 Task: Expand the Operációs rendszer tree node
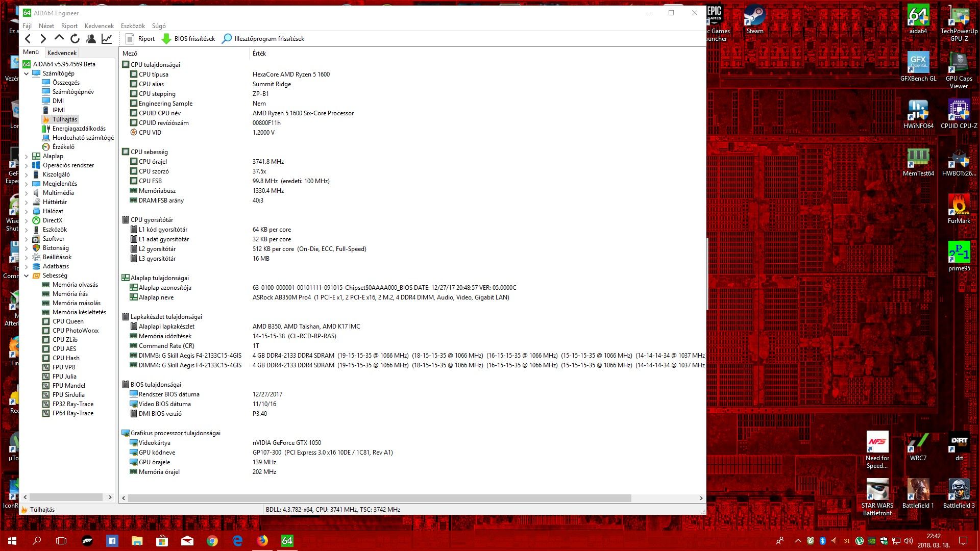click(27, 165)
